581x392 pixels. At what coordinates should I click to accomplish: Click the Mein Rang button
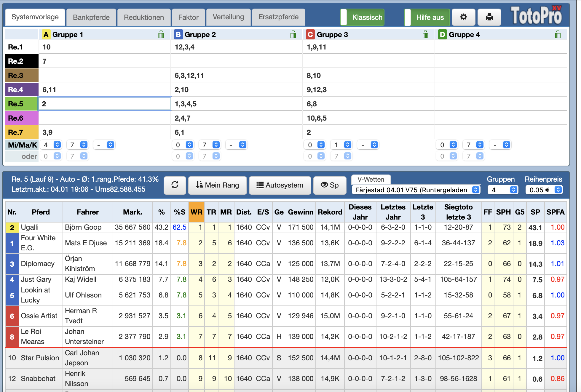pyautogui.click(x=217, y=185)
